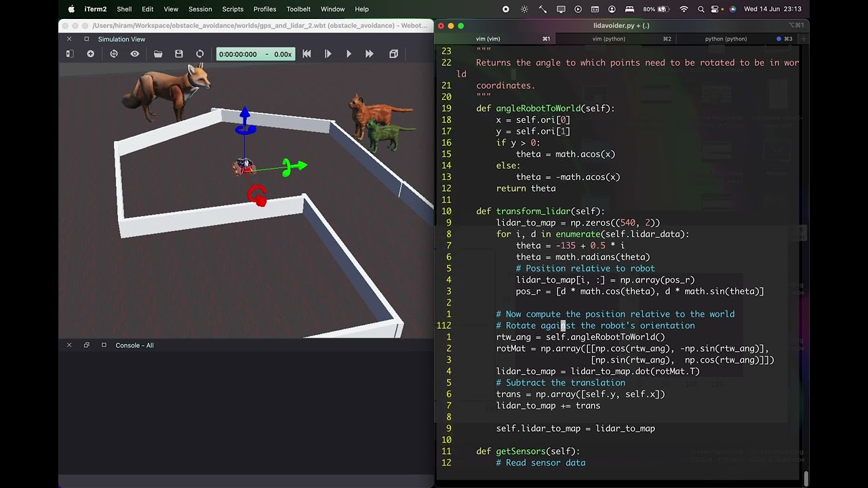Open the Edit menu
The width and height of the screenshot is (868, 488).
[x=147, y=9]
